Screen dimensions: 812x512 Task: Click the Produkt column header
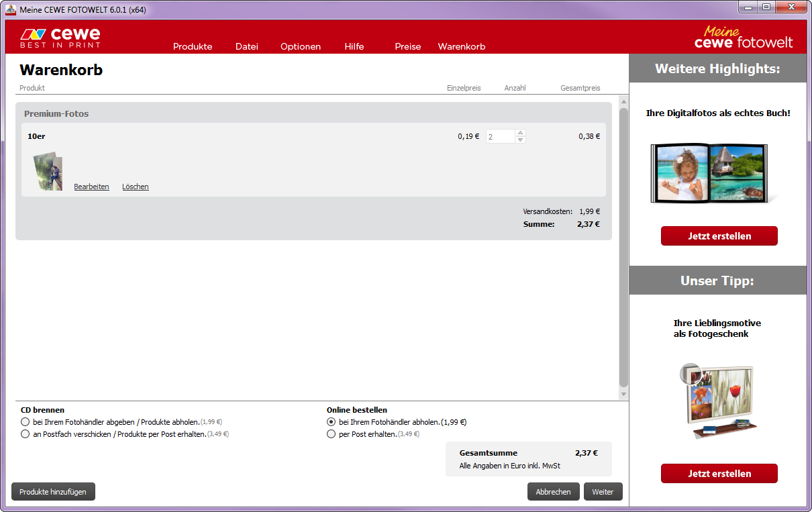point(32,88)
